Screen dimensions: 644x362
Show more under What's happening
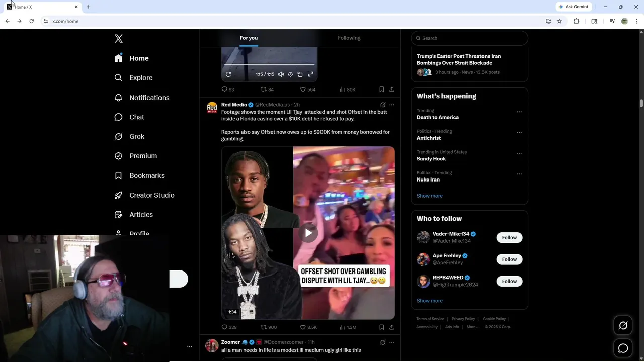430,196
